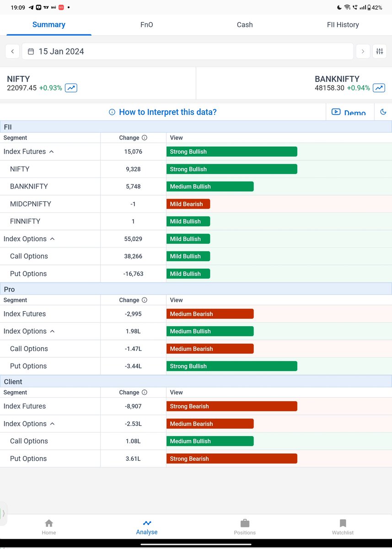Toggle dark mode moon icon
Image resolution: width=392 pixels, height=549 pixels.
[x=383, y=112]
